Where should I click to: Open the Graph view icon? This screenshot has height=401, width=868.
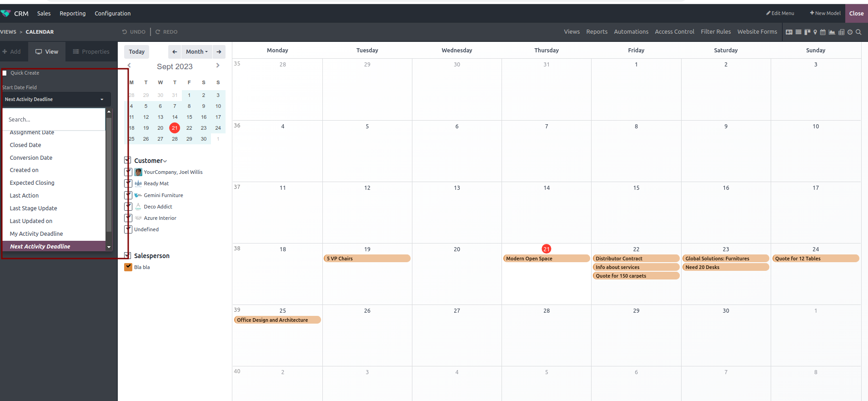[832, 32]
